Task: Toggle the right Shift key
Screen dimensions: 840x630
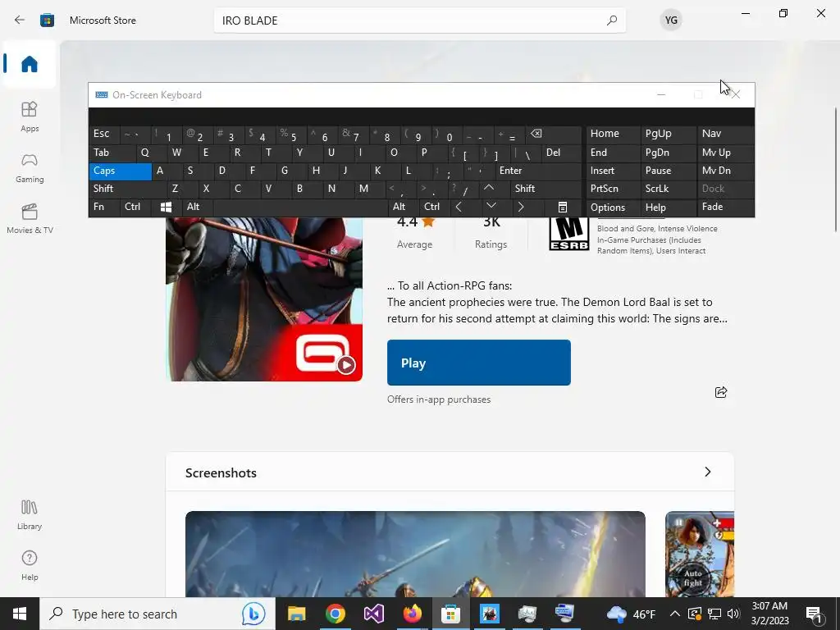Action: click(x=546, y=189)
